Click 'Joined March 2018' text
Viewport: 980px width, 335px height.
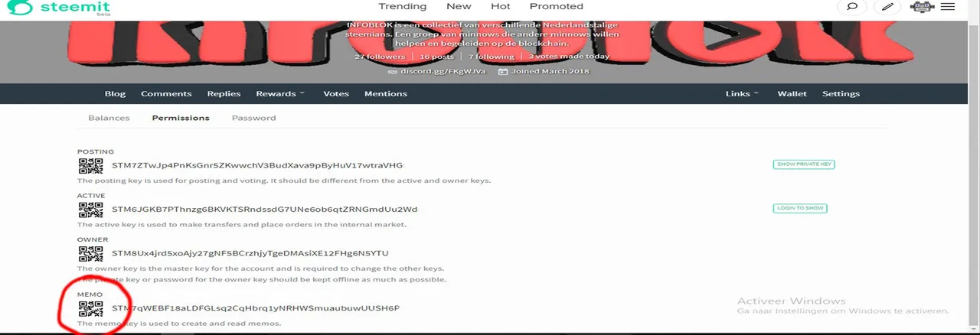coord(550,72)
